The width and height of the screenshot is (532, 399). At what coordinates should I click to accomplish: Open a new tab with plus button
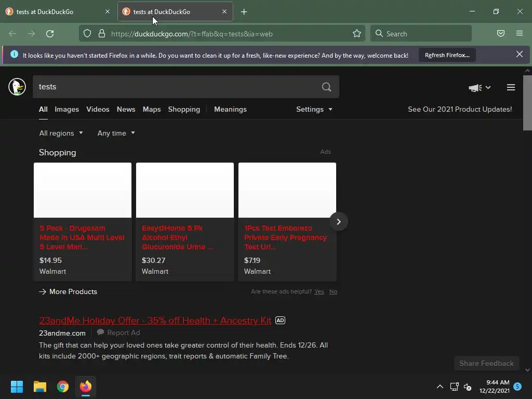pyautogui.click(x=244, y=12)
